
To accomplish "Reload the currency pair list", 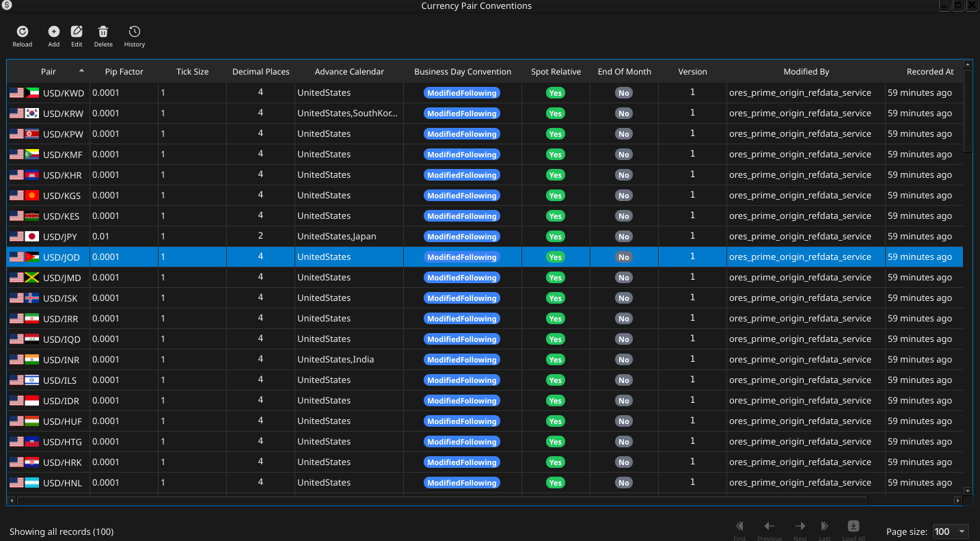I will (x=22, y=36).
